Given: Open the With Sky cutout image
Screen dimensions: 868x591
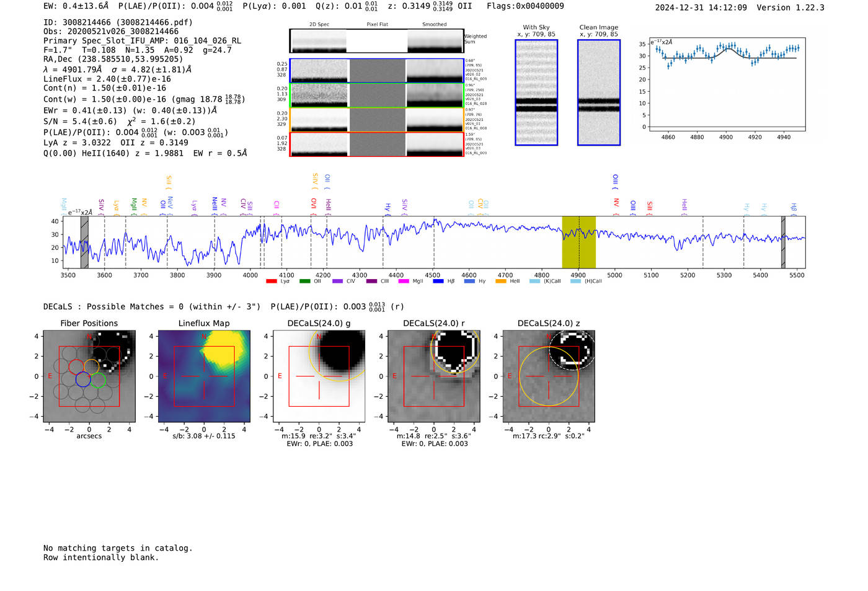Looking at the screenshot, I should click(x=536, y=92).
